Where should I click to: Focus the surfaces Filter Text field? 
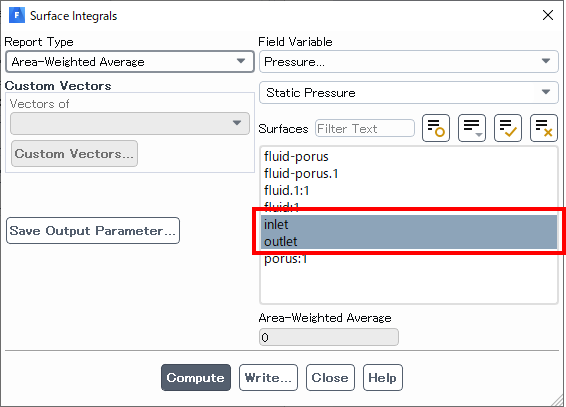pos(365,128)
